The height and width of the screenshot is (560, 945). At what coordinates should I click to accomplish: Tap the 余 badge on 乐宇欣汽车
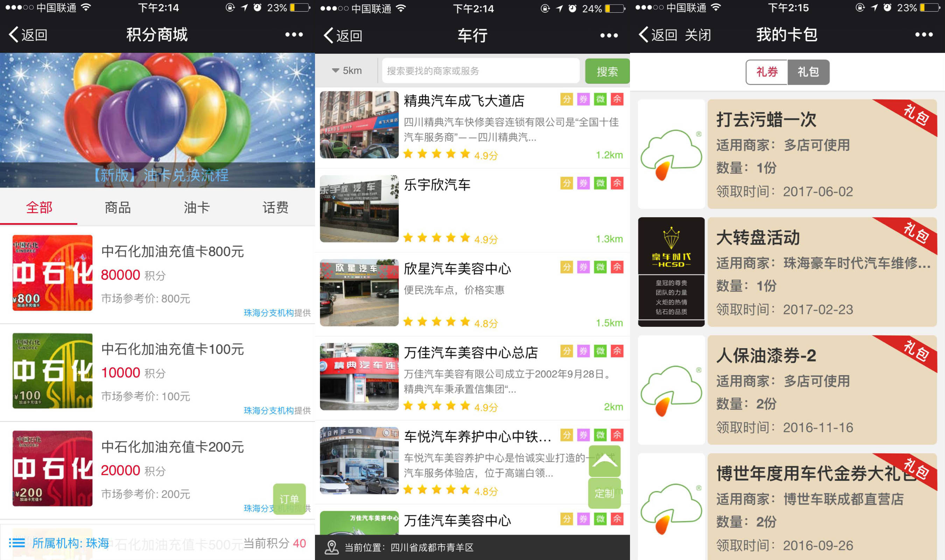pos(617,183)
